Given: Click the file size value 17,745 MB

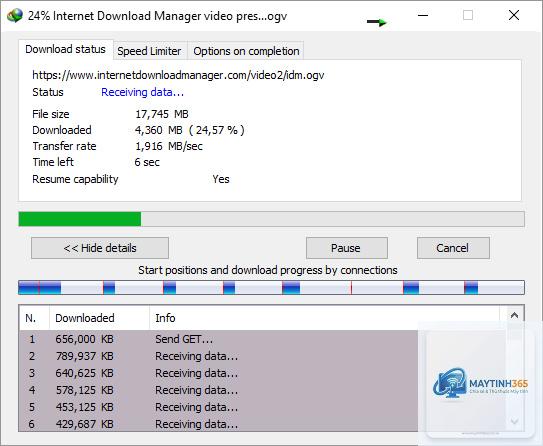Looking at the screenshot, I should pos(162,114).
